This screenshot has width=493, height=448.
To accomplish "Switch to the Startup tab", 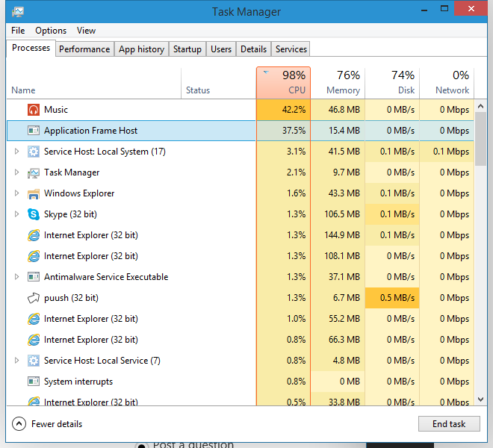I will pyautogui.click(x=187, y=49).
